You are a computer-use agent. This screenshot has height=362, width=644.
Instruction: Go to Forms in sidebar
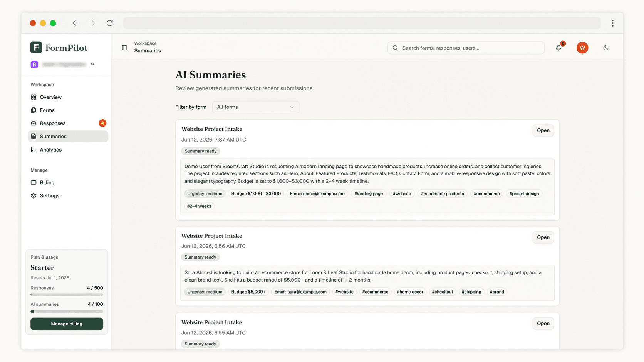click(x=68, y=110)
